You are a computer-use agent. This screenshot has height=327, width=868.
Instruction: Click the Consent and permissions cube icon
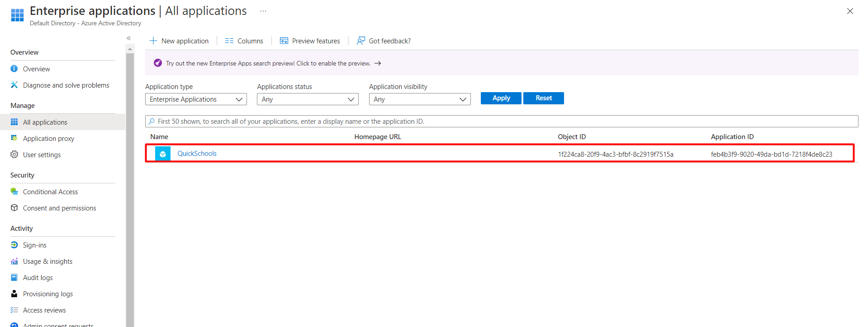(x=14, y=208)
